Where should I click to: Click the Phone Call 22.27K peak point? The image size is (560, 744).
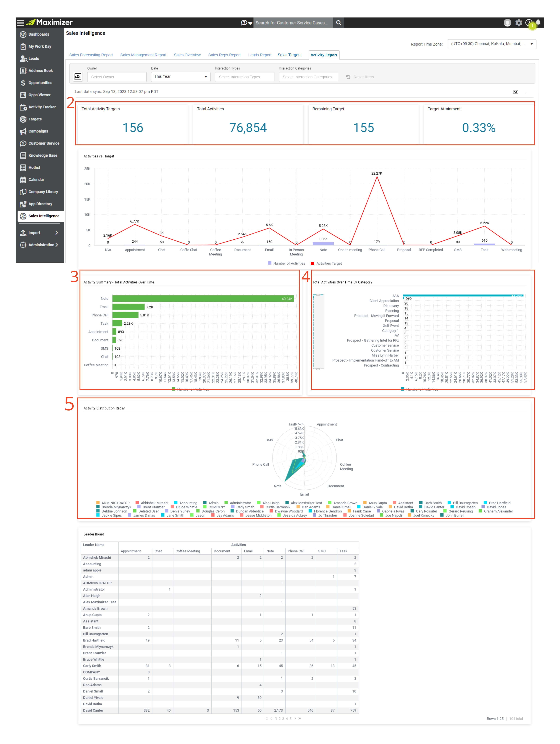click(x=377, y=177)
